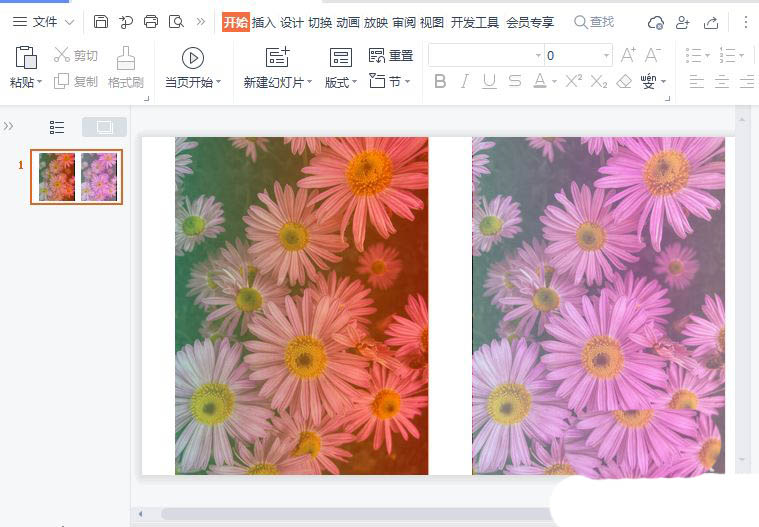The height and width of the screenshot is (527, 759).
Task: Increase font size with A+ icon
Action: point(628,55)
